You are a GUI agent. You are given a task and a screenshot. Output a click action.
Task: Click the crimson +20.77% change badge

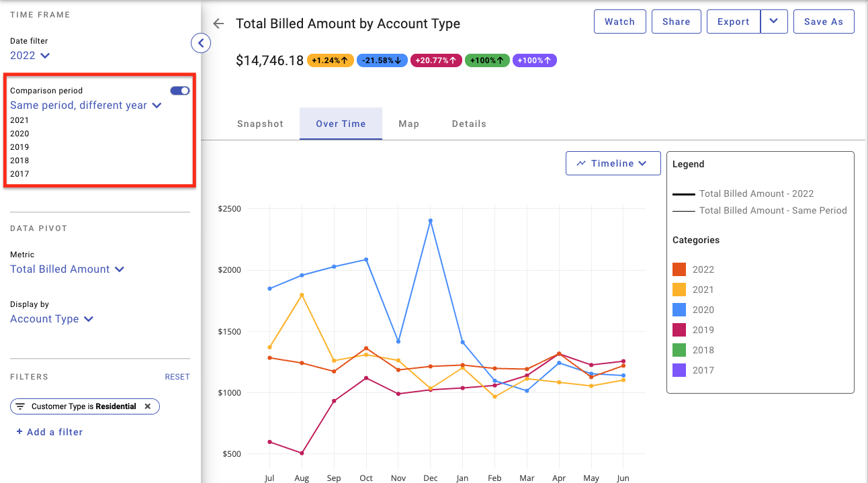(x=435, y=60)
